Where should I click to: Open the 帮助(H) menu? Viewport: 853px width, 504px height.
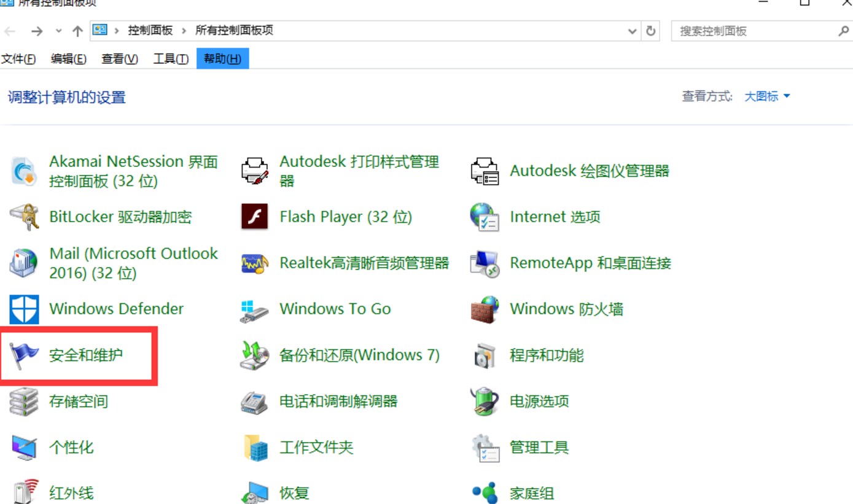click(222, 59)
